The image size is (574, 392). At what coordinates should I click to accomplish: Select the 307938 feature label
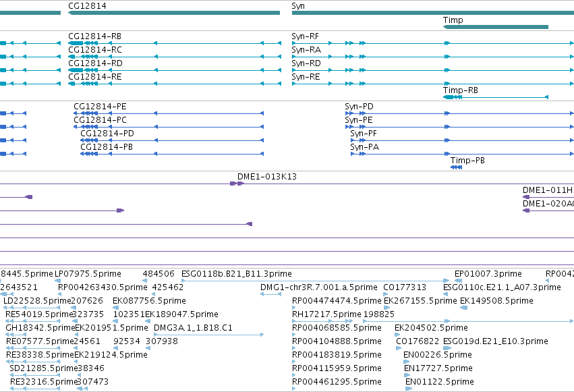(x=162, y=341)
